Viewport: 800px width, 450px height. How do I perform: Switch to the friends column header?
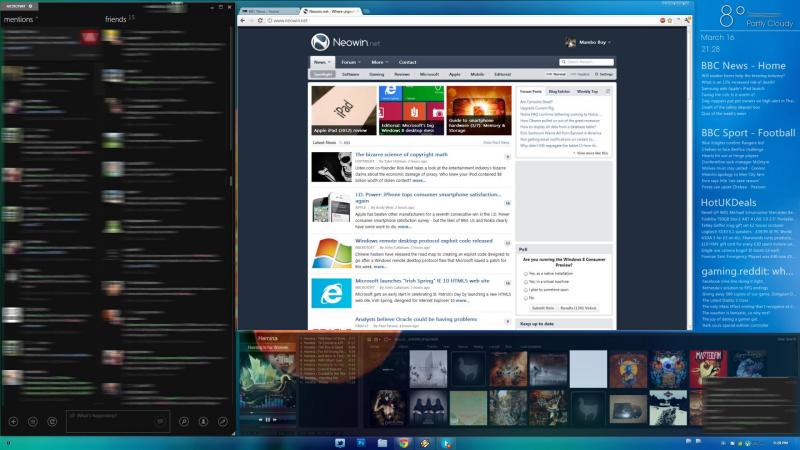(115, 19)
